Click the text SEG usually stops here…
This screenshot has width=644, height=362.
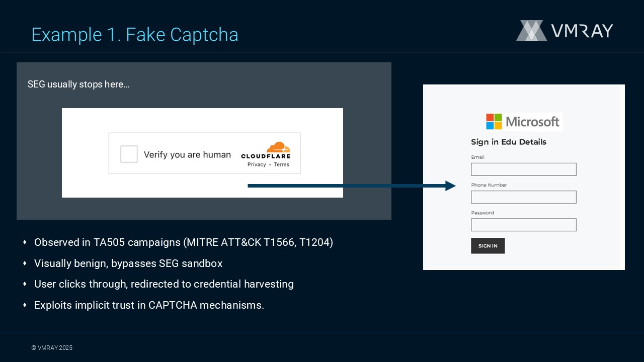point(78,84)
